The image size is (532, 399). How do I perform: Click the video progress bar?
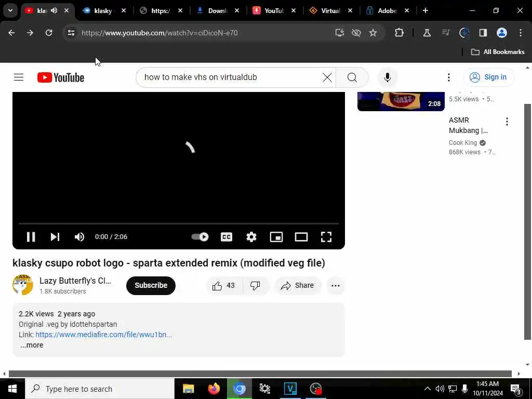179,223
